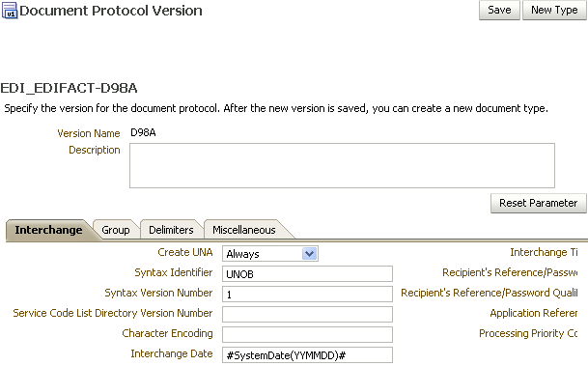Screen dimensions: 588x366
Task: Click the Syntax Version Number field
Action: click(x=307, y=295)
